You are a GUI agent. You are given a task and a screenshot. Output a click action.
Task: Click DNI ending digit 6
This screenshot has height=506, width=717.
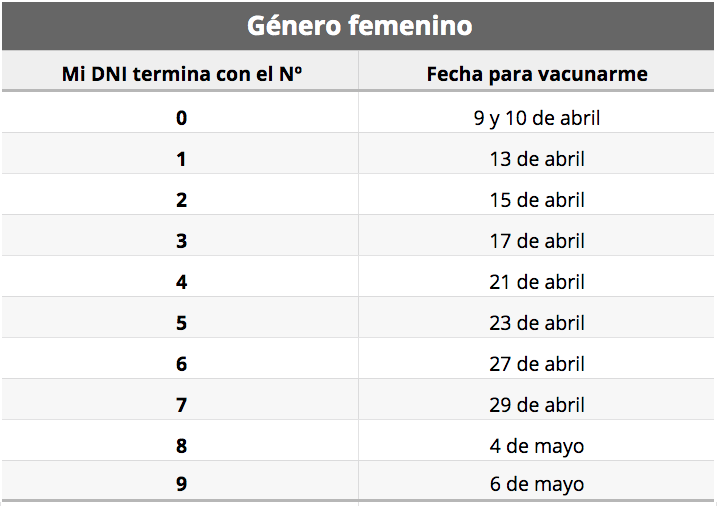coord(182,364)
